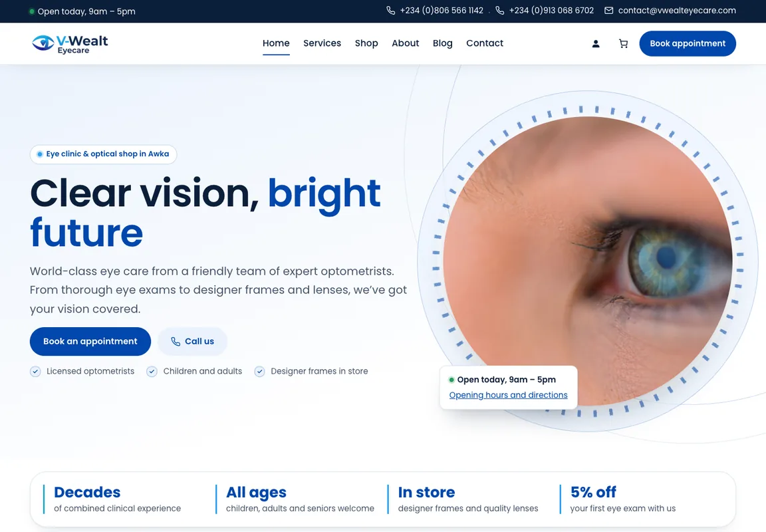Click the "World-class eye care" paragraph

point(218,290)
